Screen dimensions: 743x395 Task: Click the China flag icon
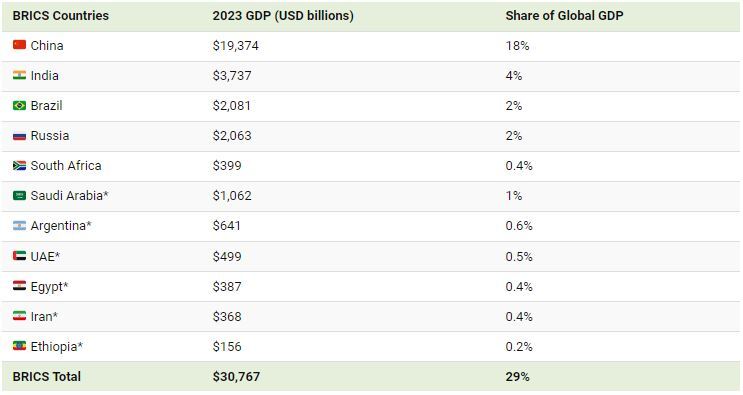[x=19, y=45]
